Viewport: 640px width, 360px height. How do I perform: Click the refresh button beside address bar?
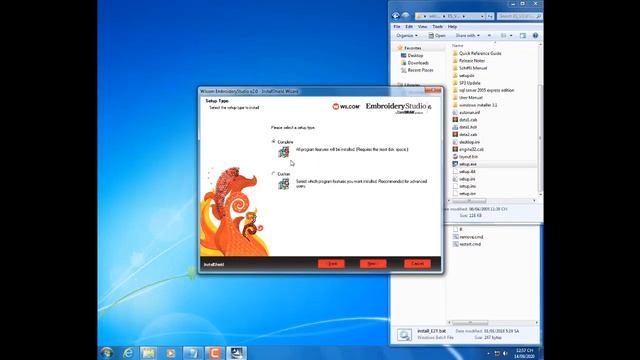[x=490, y=16]
